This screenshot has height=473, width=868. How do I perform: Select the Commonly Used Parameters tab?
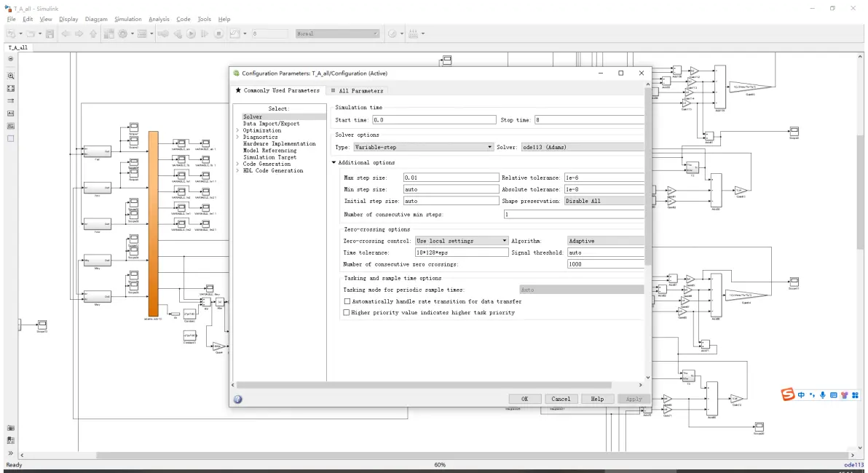coord(278,90)
